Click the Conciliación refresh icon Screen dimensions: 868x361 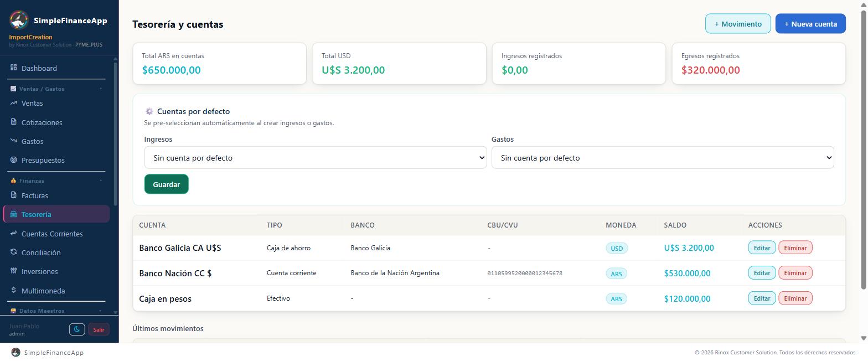[x=14, y=252]
